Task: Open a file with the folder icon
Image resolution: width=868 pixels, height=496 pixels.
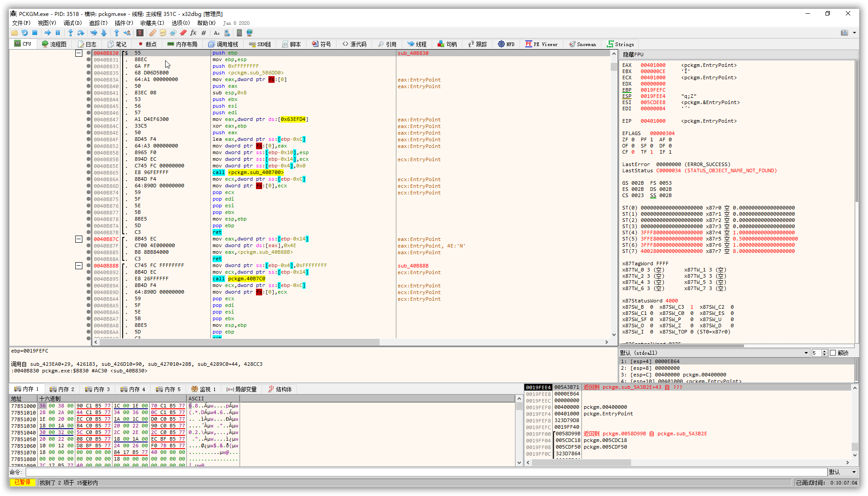Action: pos(15,33)
